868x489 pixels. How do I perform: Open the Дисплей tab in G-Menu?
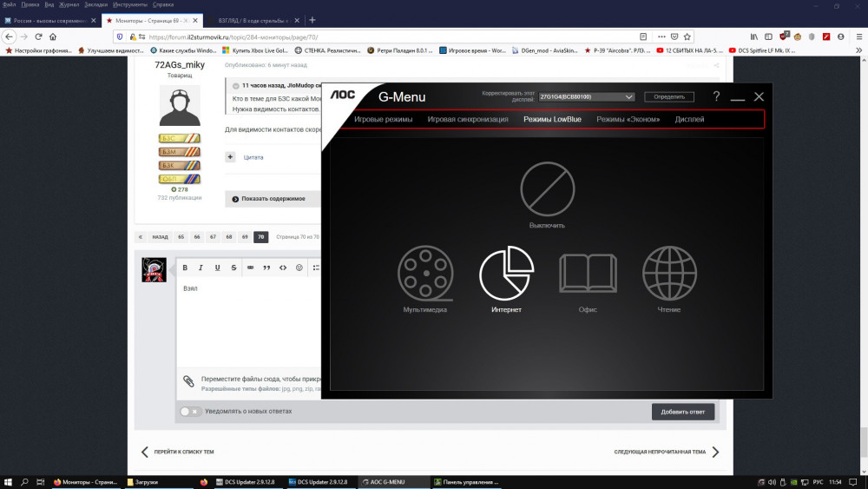(x=689, y=119)
